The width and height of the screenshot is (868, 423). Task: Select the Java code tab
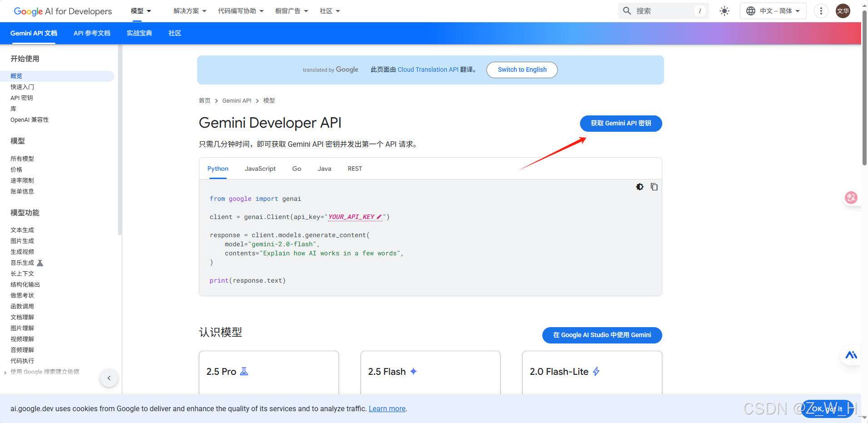324,169
